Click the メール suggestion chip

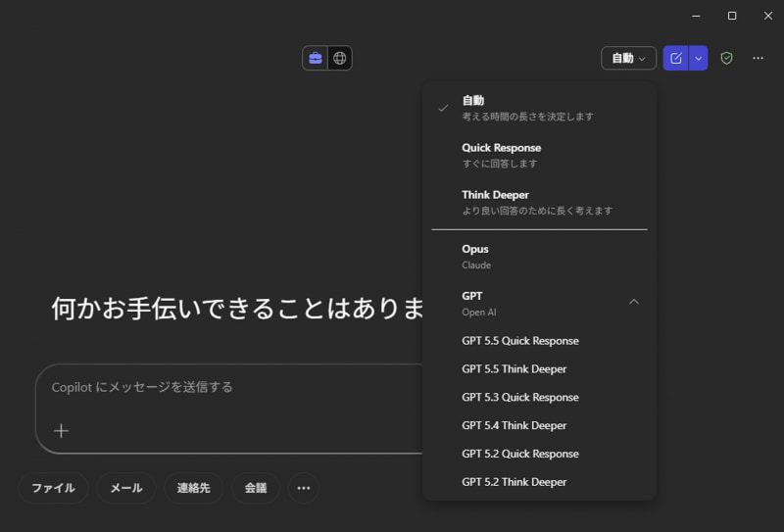(126, 488)
